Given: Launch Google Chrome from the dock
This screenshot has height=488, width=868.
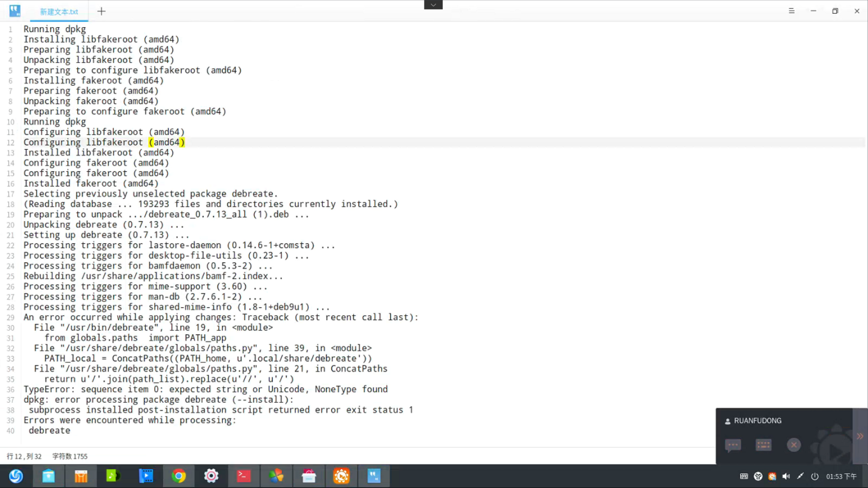Looking at the screenshot, I should tap(178, 476).
